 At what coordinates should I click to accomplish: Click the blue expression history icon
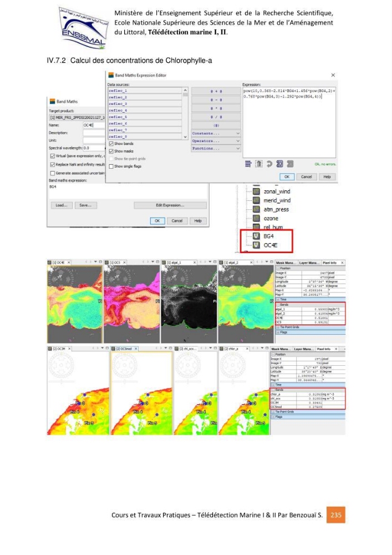click(279, 164)
